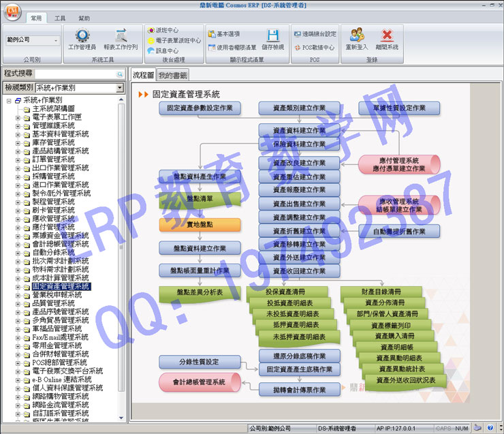Open 投保資產清冊 report
The height and width of the screenshot is (434, 504).
[285, 292]
